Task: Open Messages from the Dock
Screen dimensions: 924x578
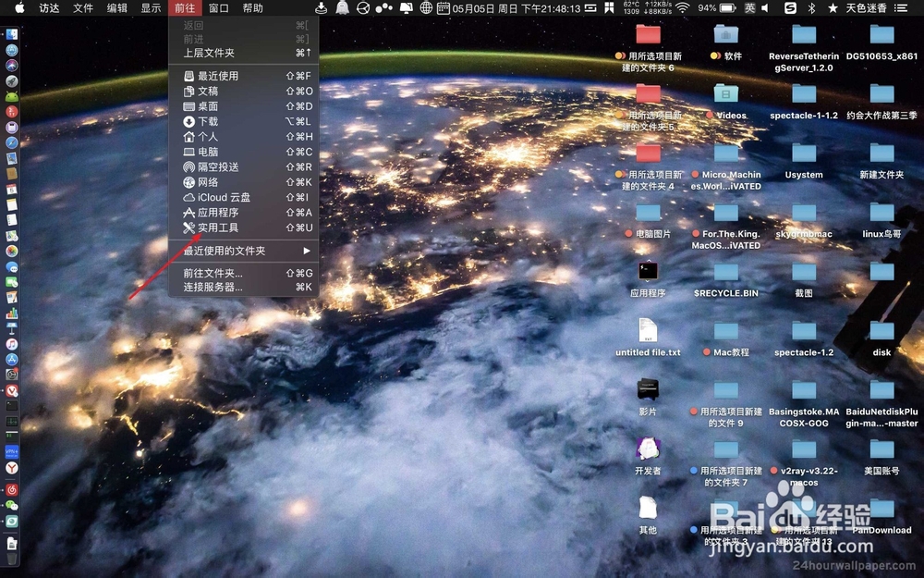Action: click(12, 266)
